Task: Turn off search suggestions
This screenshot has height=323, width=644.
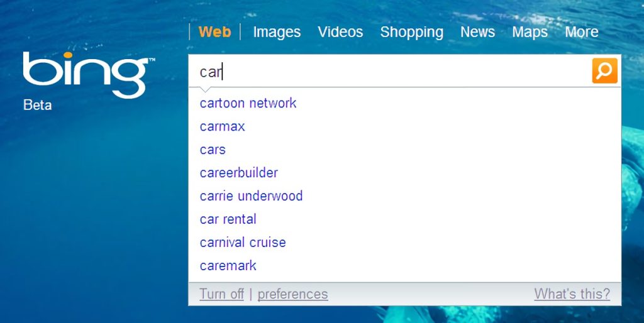Action: 221,294
